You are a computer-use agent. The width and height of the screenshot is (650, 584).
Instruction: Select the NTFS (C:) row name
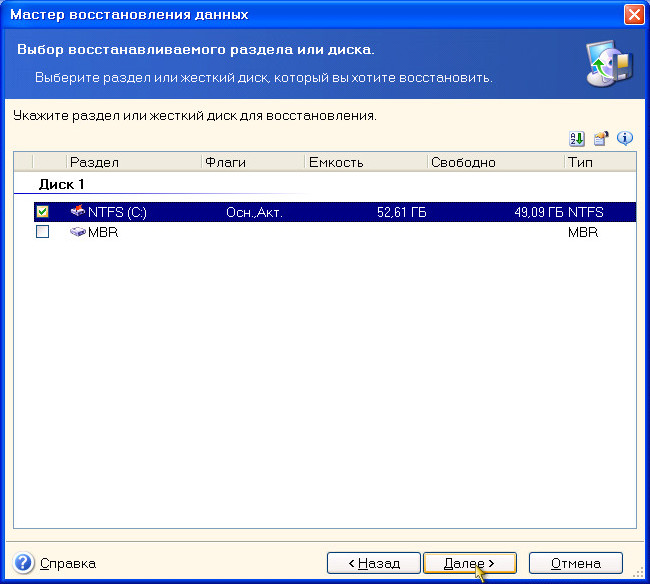pyautogui.click(x=117, y=212)
